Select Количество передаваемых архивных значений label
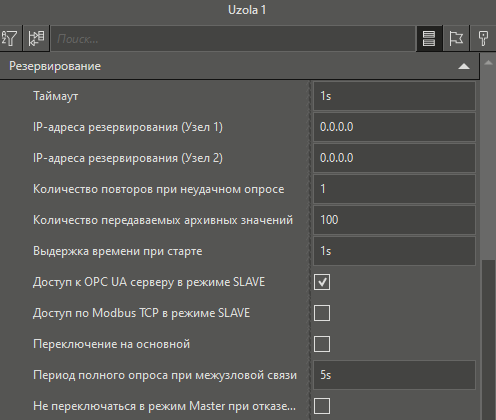The height and width of the screenshot is (420, 496). click(163, 220)
